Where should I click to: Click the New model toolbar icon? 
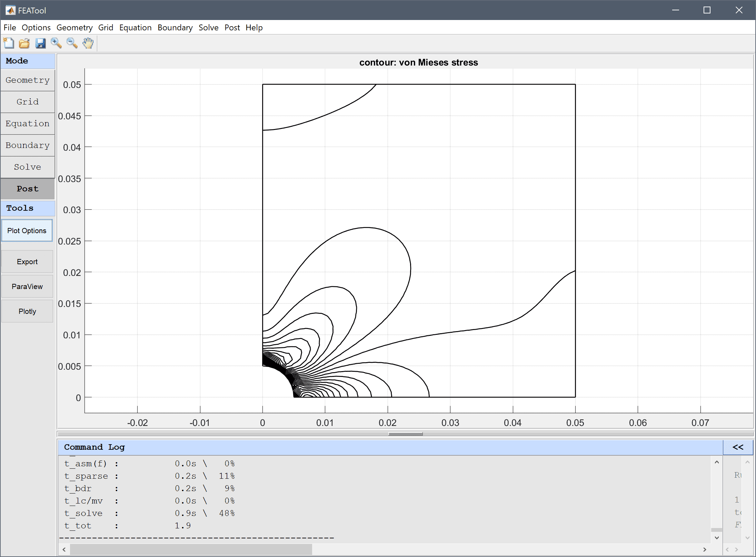tap(9, 43)
